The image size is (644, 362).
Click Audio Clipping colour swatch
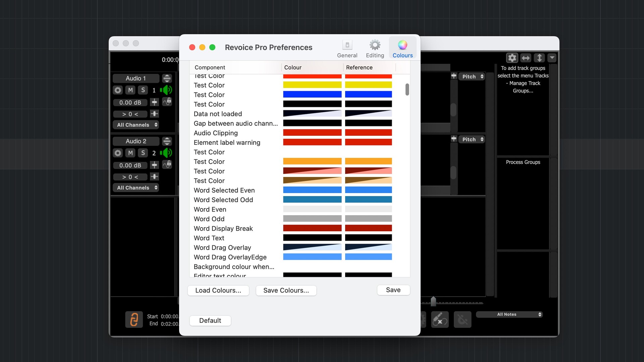click(x=312, y=133)
